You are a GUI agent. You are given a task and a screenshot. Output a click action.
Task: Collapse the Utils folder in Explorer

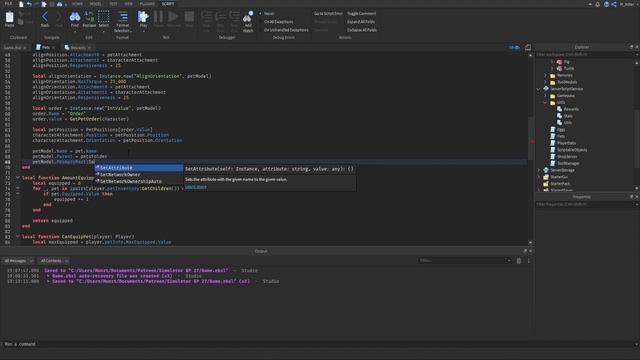click(545, 102)
